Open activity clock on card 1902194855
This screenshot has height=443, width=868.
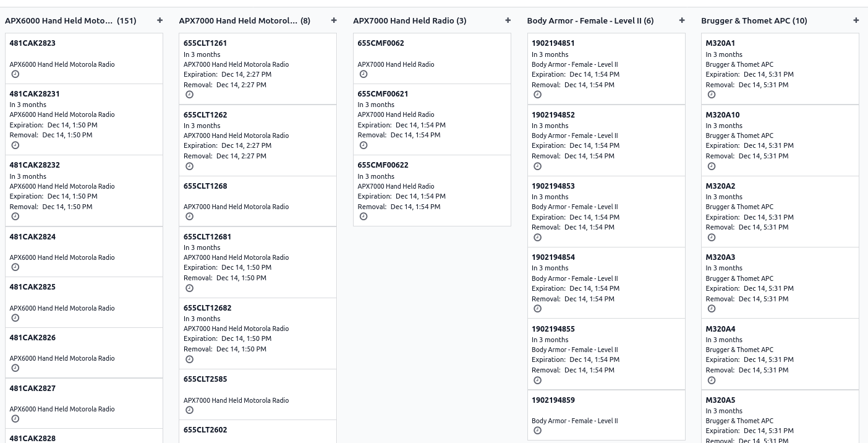[x=538, y=381]
